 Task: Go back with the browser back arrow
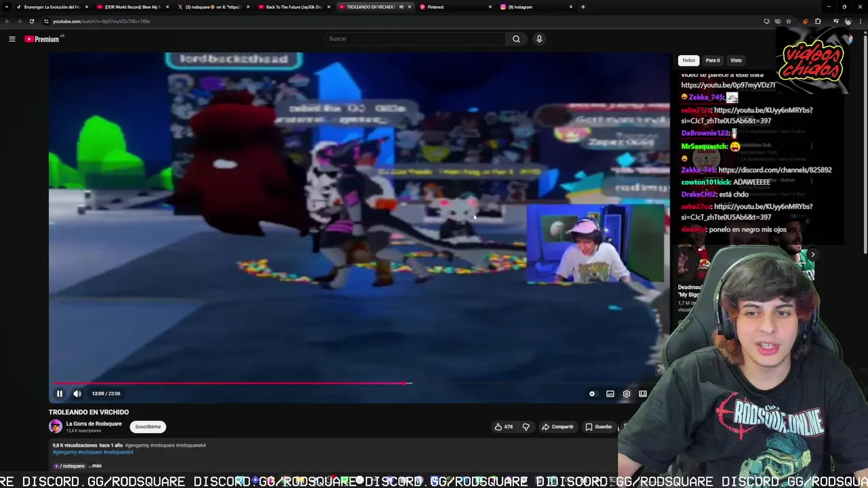(x=7, y=21)
